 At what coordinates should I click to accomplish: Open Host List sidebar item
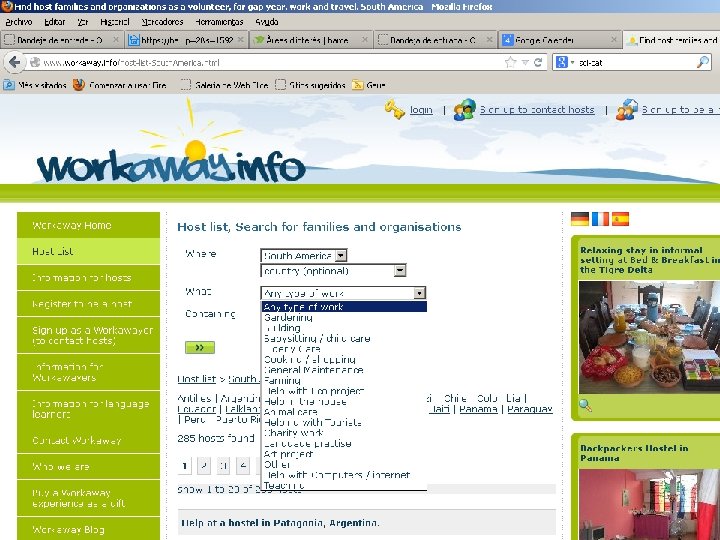pyautogui.click(x=88, y=251)
